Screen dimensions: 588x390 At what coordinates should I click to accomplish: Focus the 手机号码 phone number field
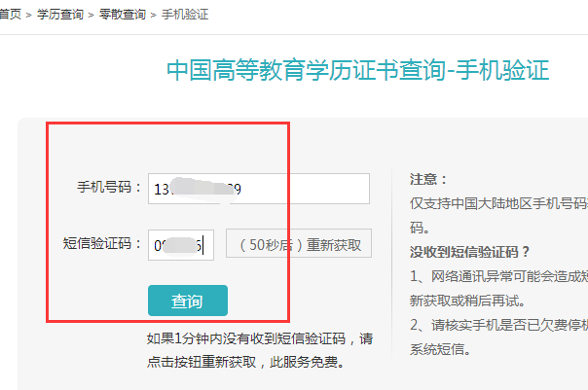pyautogui.click(x=259, y=189)
